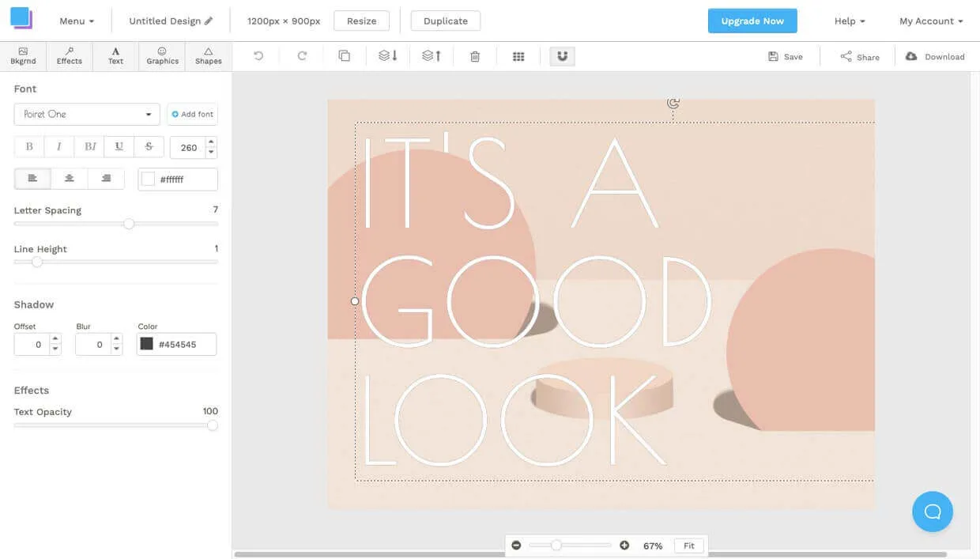Show the grid with grid icon

[518, 56]
